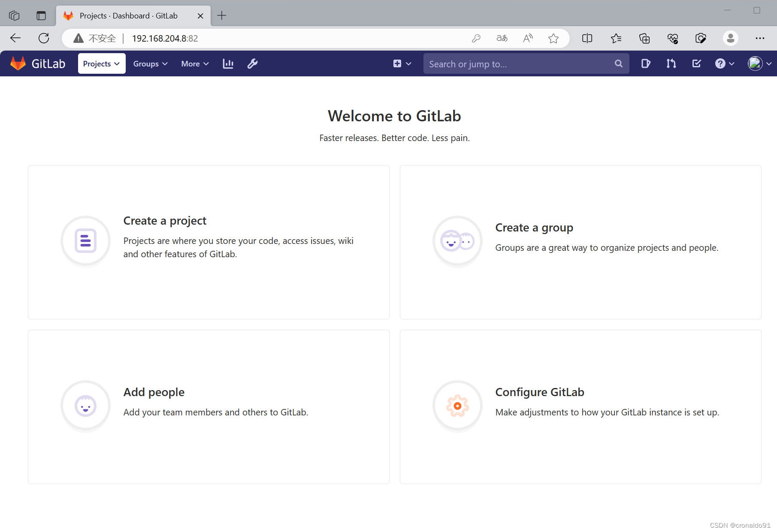Viewport: 777px width, 532px height.
Task: Open the Help question mark dropdown
Action: pyautogui.click(x=725, y=63)
